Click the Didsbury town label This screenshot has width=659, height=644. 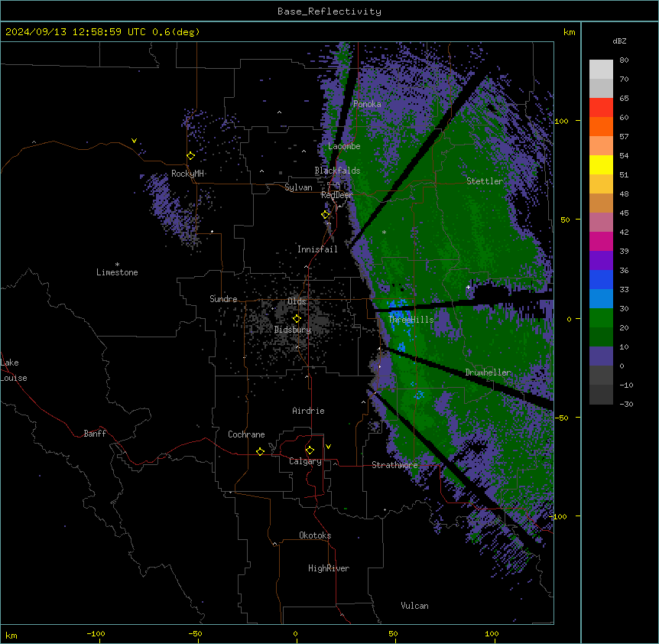(293, 330)
